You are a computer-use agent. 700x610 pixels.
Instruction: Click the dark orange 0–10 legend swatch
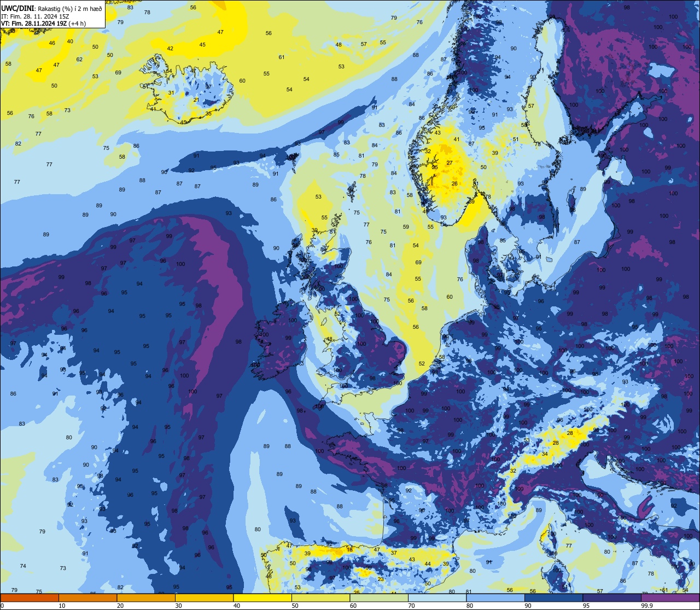pyautogui.click(x=30, y=597)
